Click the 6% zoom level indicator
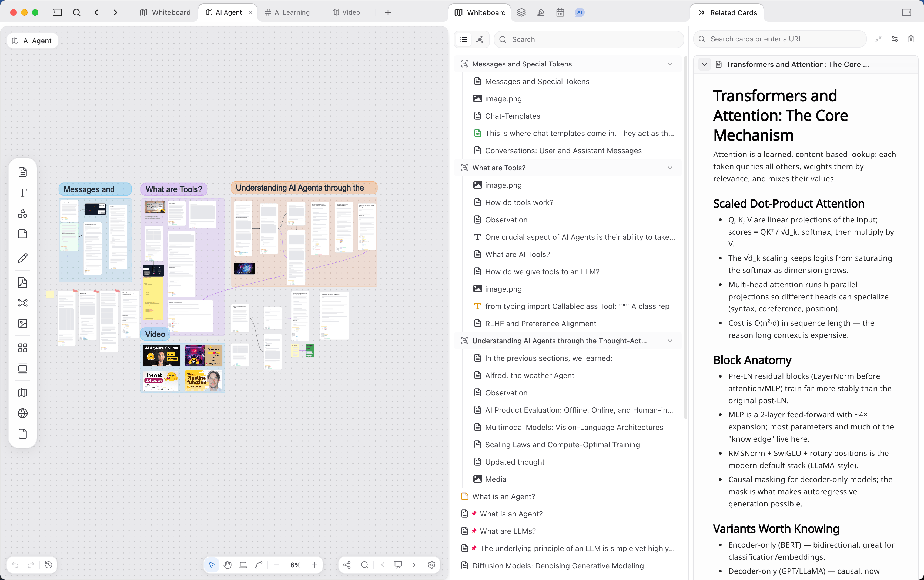 coord(295,565)
